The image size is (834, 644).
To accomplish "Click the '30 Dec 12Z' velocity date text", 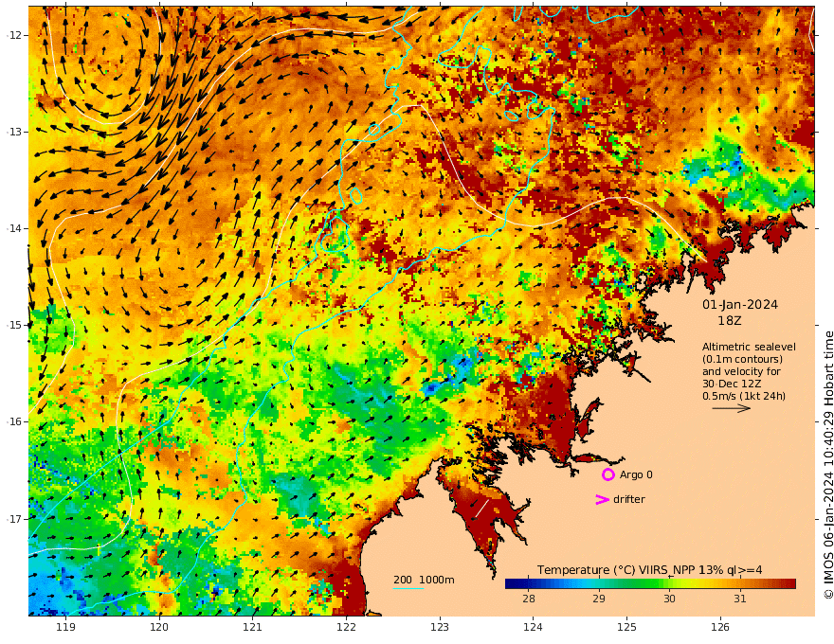I will (x=732, y=384).
